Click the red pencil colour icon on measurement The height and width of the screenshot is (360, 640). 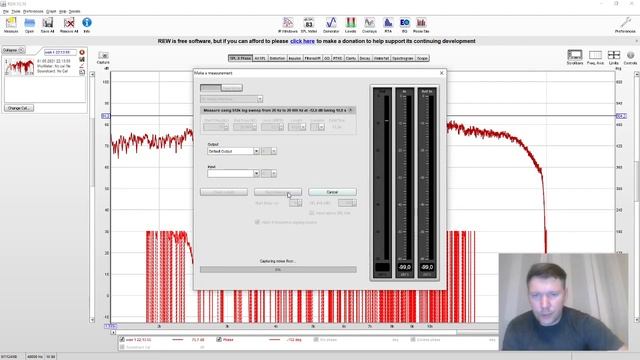[82, 66]
